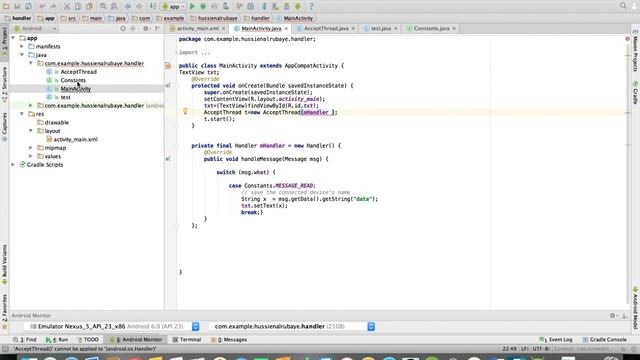The image size is (640, 360).
Task: Click the Synchronize toolbar icon
Action: [x=28, y=6]
